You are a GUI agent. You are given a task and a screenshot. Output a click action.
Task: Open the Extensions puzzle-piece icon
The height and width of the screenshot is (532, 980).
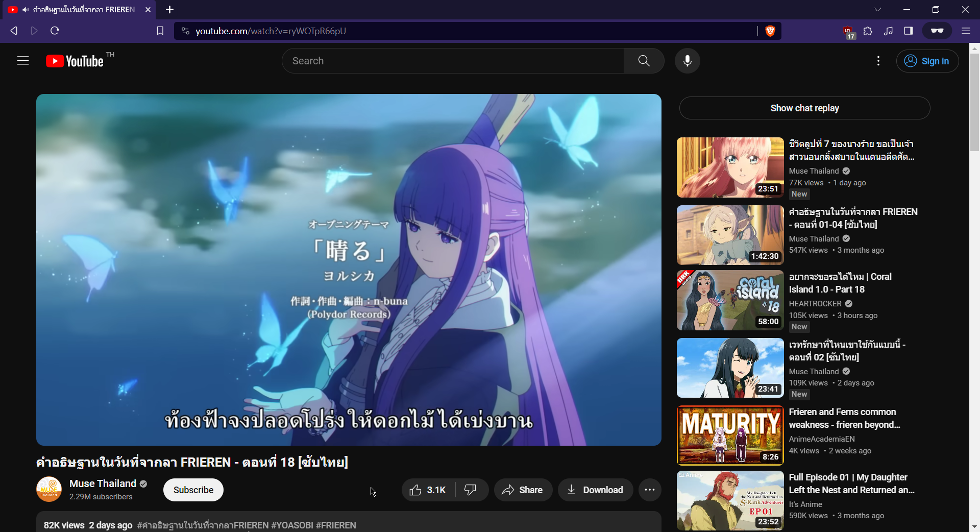868,31
